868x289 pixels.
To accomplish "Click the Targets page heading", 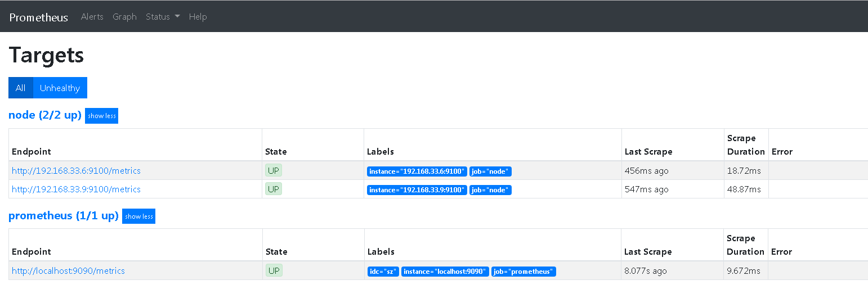I will pyautogui.click(x=46, y=55).
